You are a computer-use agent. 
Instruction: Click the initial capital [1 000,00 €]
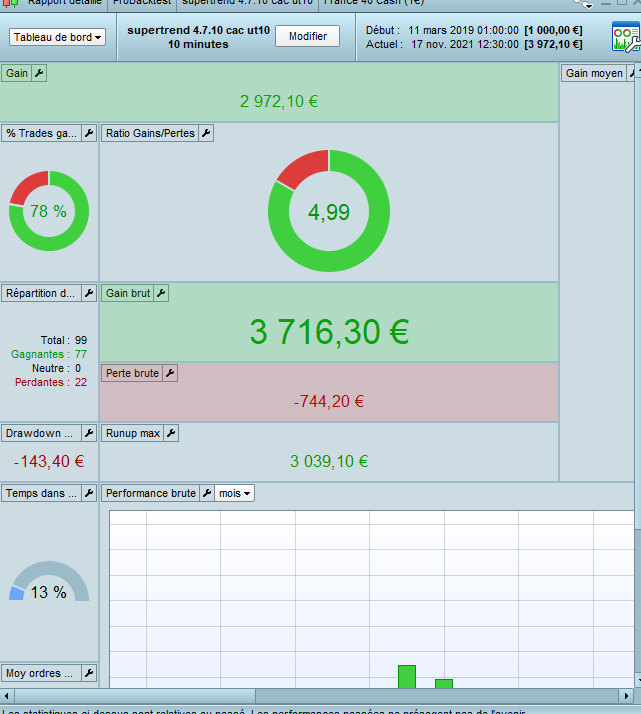pos(553,30)
